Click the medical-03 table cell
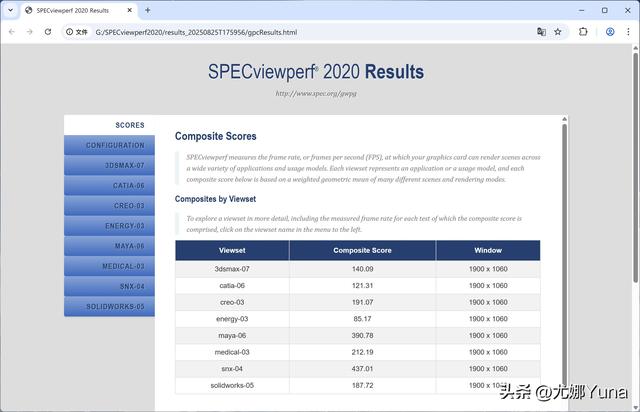This screenshot has width=640, height=412. [x=232, y=352]
